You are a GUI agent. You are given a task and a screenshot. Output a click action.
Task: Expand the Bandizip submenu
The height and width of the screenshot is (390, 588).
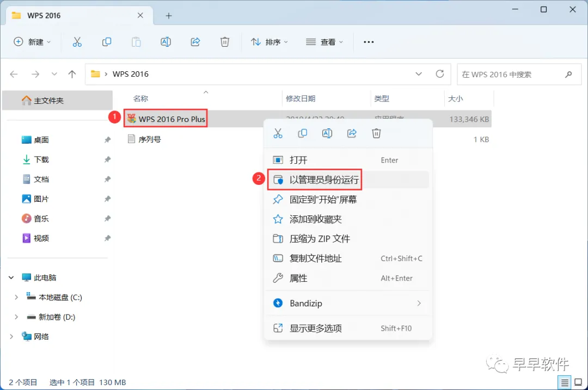[x=419, y=303]
